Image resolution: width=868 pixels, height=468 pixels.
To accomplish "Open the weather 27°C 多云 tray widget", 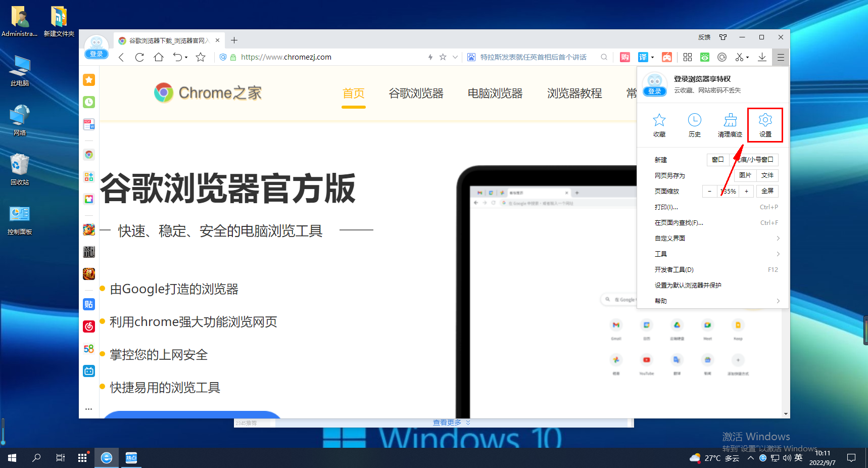I will pyautogui.click(x=714, y=458).
